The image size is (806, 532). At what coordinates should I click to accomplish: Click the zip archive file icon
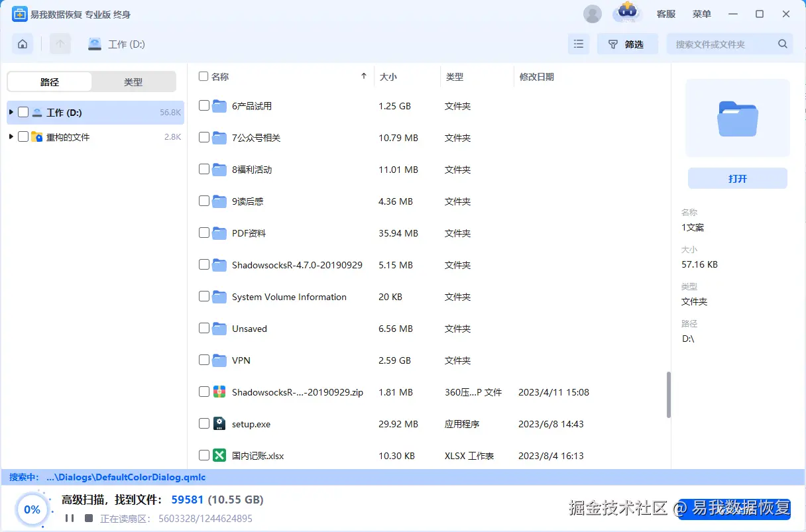click(x=220, y=392)
